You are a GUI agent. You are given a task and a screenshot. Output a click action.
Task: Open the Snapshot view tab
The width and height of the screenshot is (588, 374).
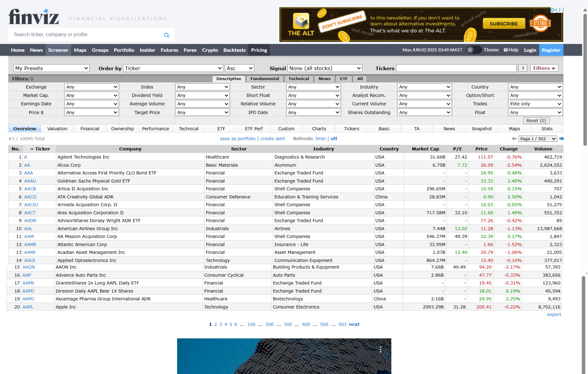coord(482,129)
